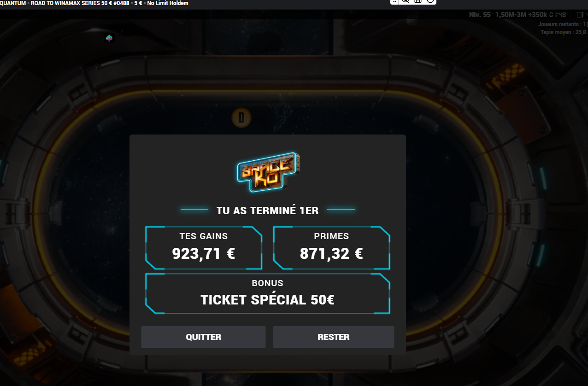The height and width of the screenshot is (386, 588).
Task: Click the dealer button marked D
Action: (x=241, y=118)
